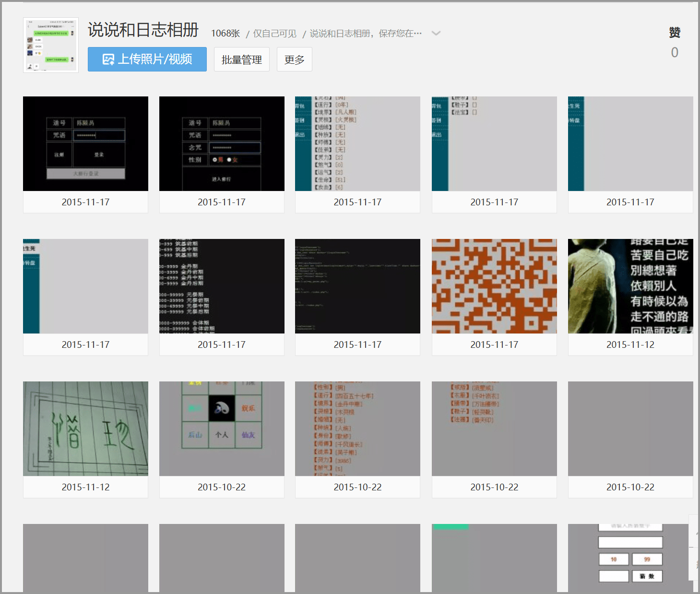Click the 仅自己可见 privacy setting text
Image resolution: width=700 pixels, height=594 pixels.
pos(274,34)
